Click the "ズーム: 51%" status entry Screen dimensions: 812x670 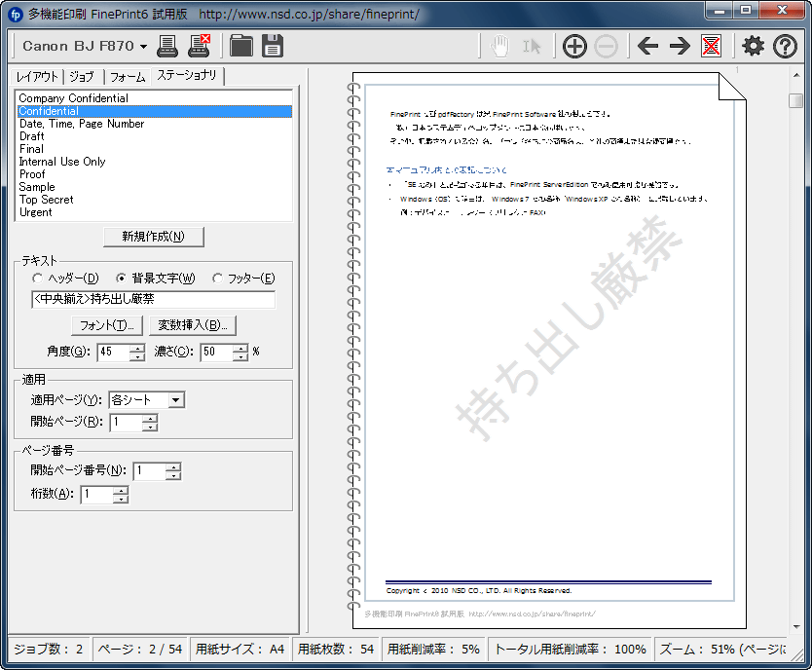721,650
